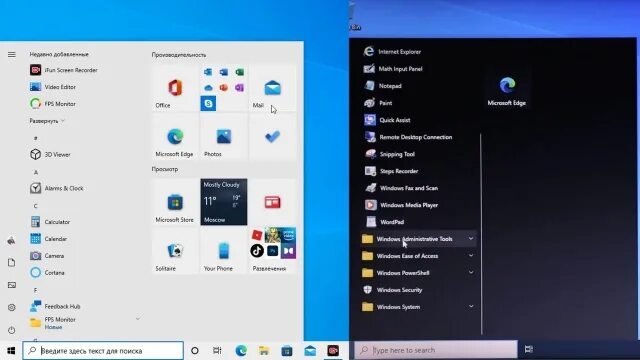Open Microsoft Edge tile in light Start menu

click(175, 137)
